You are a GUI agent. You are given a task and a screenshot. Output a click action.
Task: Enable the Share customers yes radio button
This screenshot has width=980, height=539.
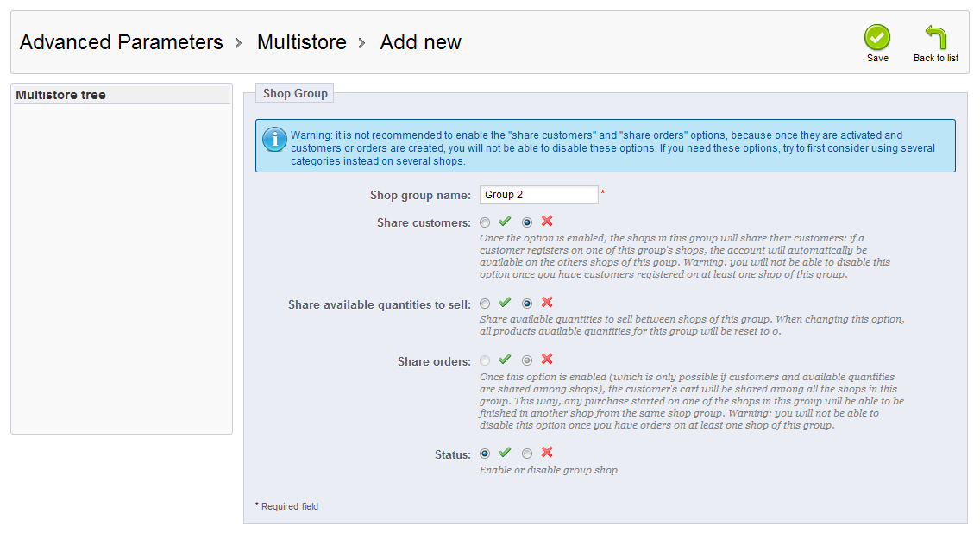(x=485, y=222)
